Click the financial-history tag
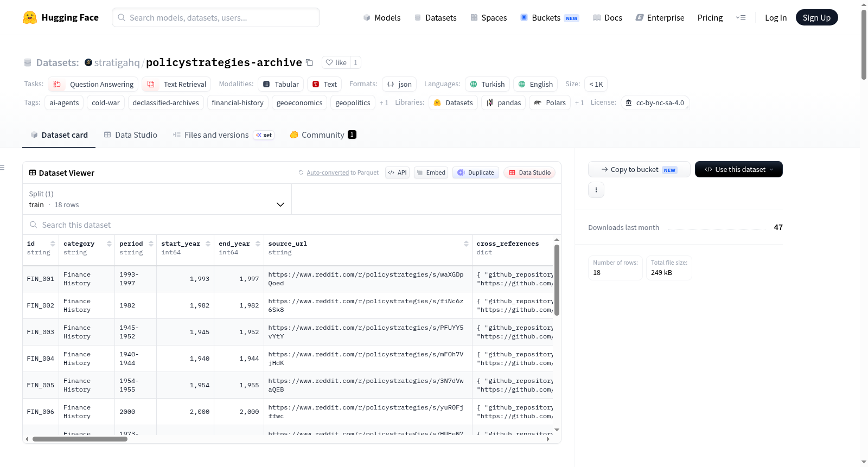The height and width of the screenshot is (467, 868). point(238,103)
